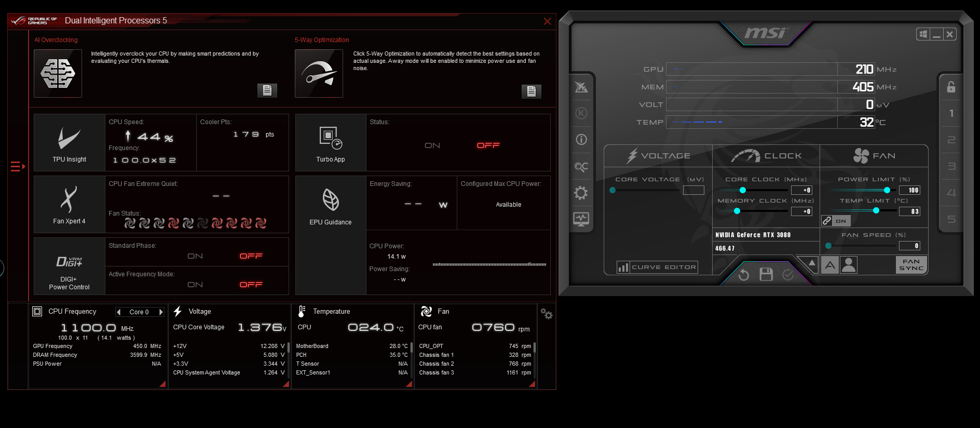980x428 pixels.
Task: Show Afterburner information icon
Action: click(581, 139)
